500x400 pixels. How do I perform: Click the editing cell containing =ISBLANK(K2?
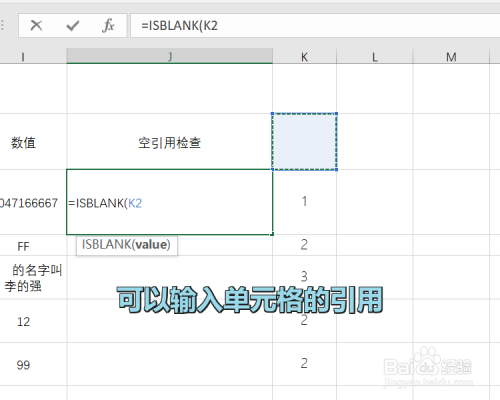pos(170,202)
